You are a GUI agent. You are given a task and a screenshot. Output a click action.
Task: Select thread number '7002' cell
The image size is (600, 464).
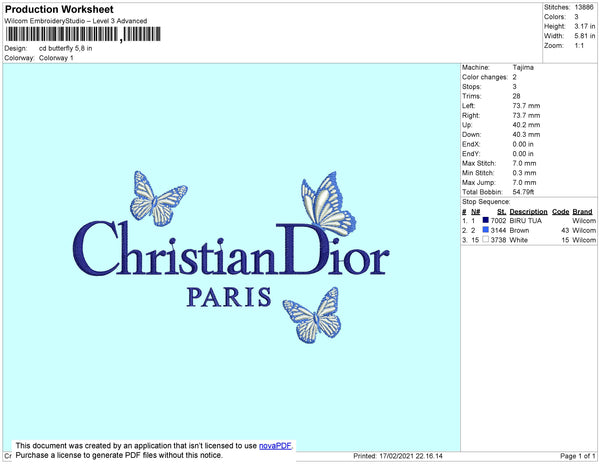[x=498, y=221]
